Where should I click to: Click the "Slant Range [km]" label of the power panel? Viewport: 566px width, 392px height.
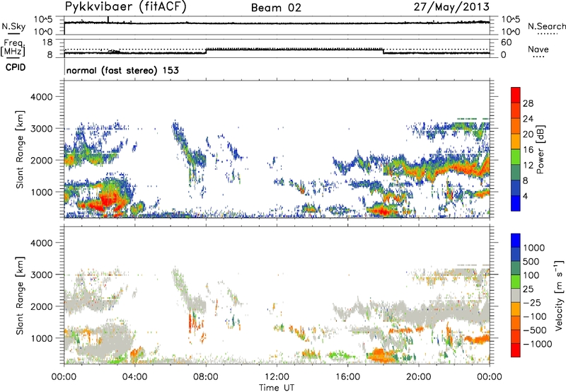20,149
